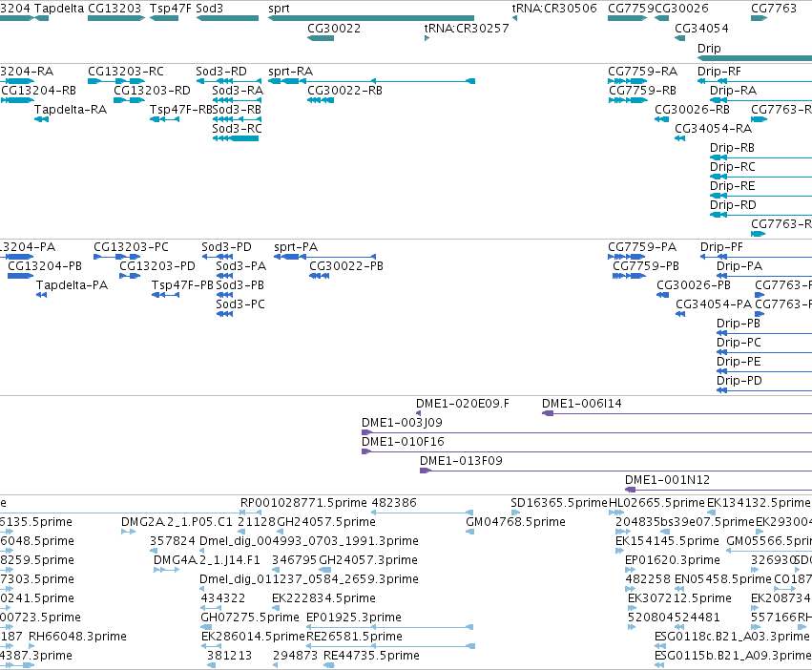Click the CG34054 gene label
Screen dimensions: 812x670
[701, 28]
